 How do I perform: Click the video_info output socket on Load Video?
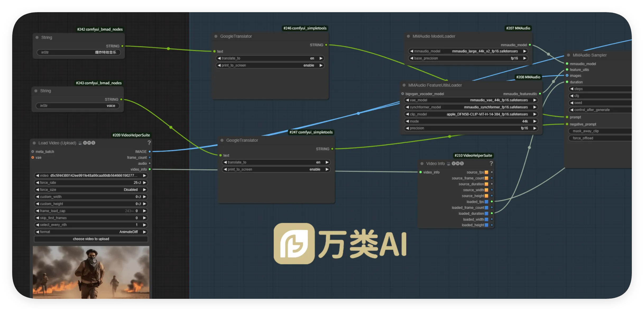[150, 169]
